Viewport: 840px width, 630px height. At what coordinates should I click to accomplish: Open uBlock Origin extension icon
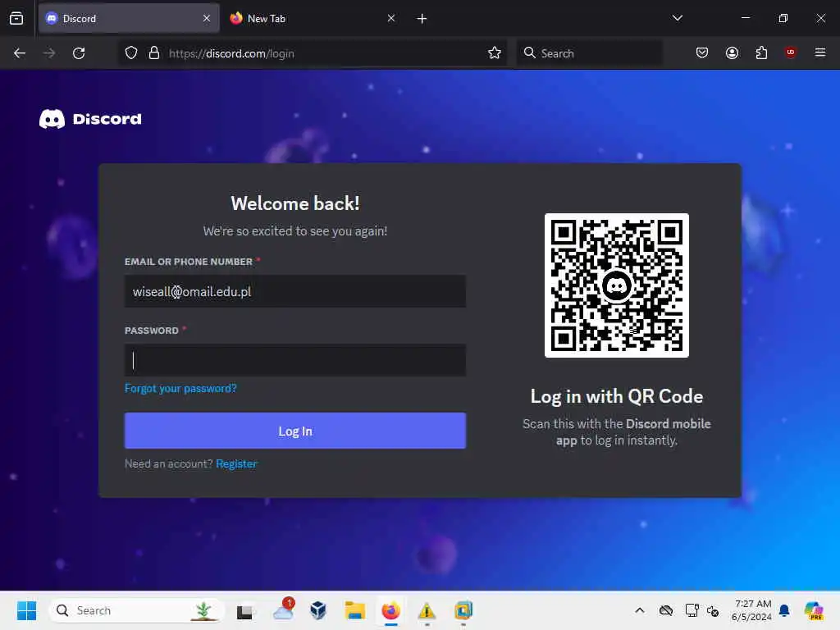790,52
